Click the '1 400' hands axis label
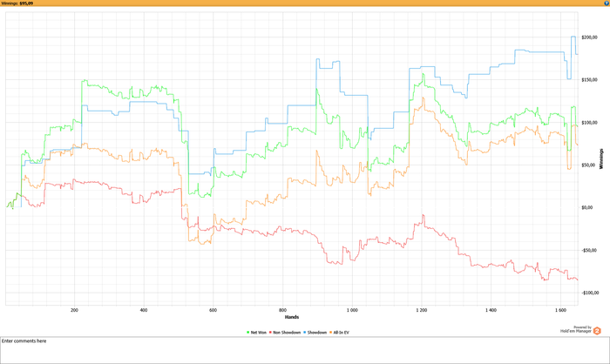Screen dimensions: 610x364 (491, 310)
